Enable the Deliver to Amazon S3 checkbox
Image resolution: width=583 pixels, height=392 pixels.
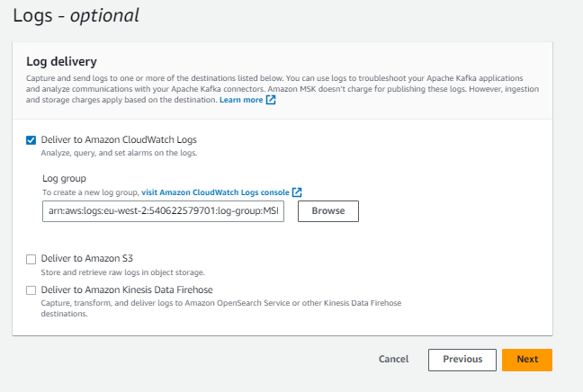(31, 260)
